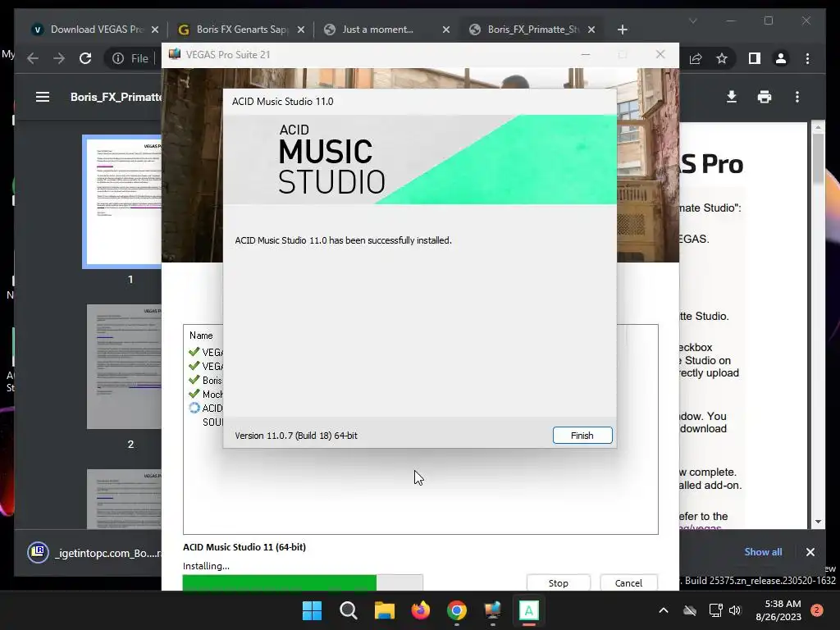Click Finish in ACID Music Studio dialog
840x630 pixels.
(582, 436)
